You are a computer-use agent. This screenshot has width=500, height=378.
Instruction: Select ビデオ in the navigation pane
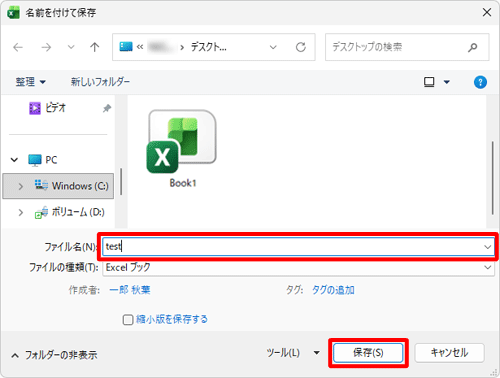pos(47,108)
